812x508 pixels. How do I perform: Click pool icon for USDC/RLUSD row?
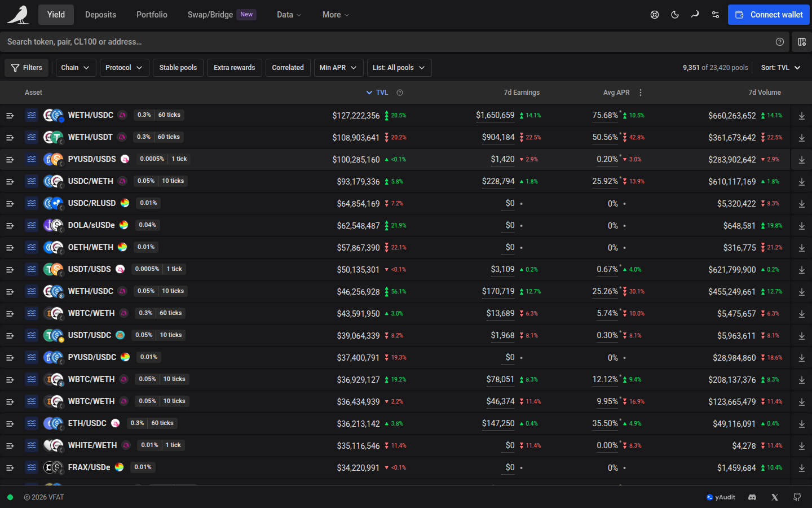(x=32, y=203)
